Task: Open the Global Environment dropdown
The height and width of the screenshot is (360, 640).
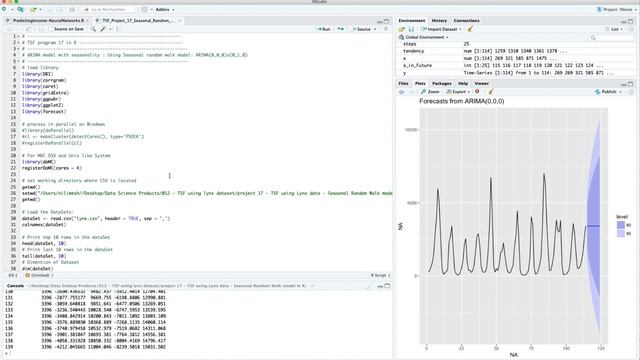Action: click(424, 37)
